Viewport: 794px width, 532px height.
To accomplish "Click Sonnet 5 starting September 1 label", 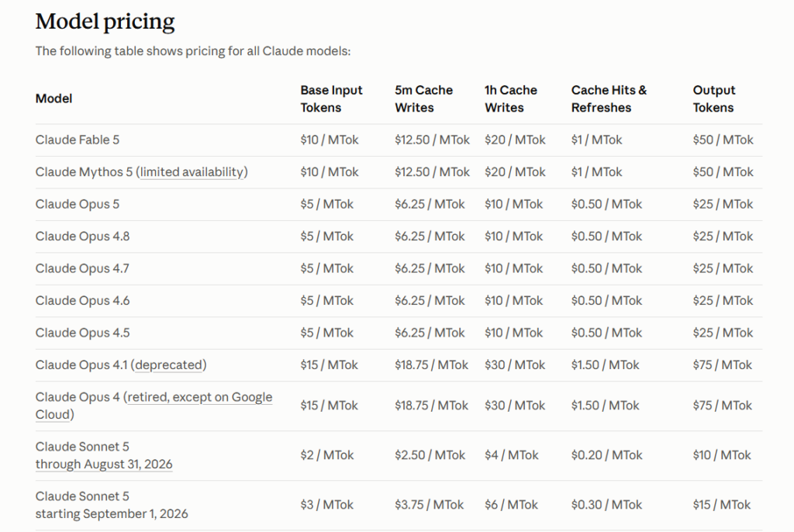I will coord(112,505).
